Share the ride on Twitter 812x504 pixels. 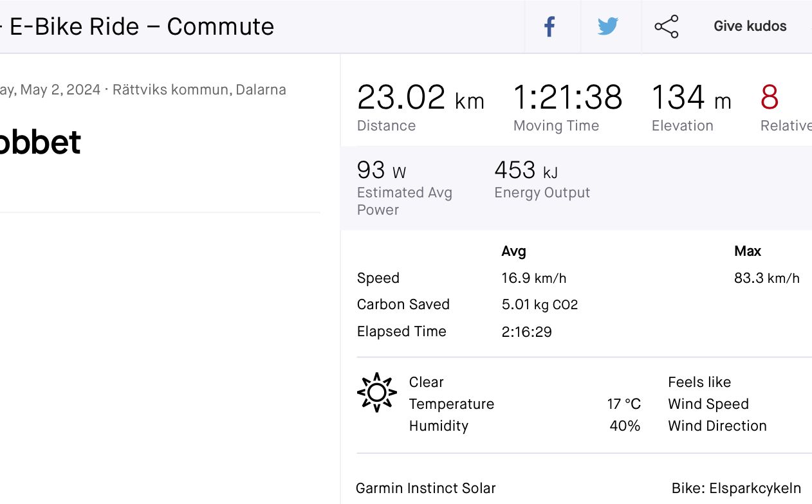pos(607,27)
